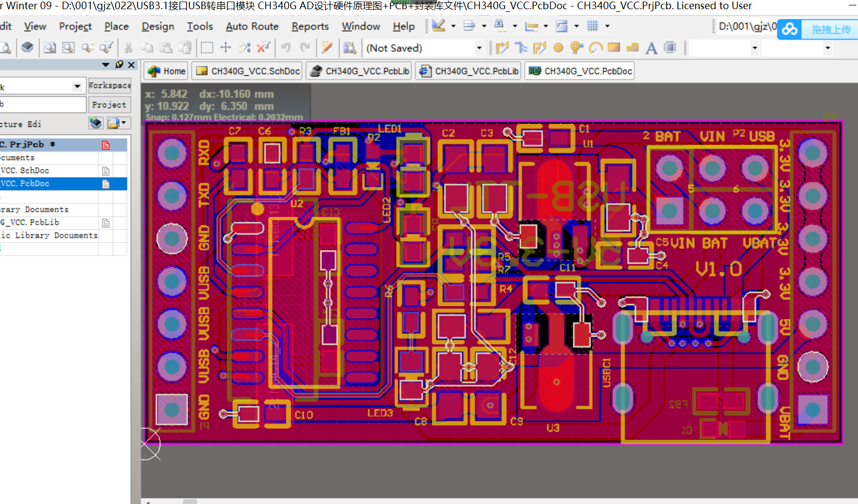Open the Project menu
Viewport: 858px width, 504px height.
pyautogui.click(x=75, y=26)
